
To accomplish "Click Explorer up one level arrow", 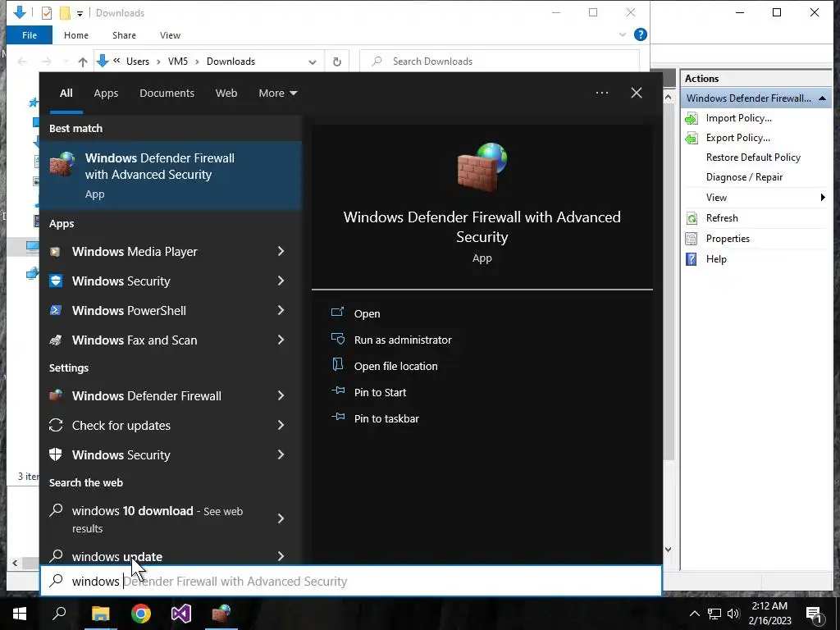I will (x=83, y=62).
